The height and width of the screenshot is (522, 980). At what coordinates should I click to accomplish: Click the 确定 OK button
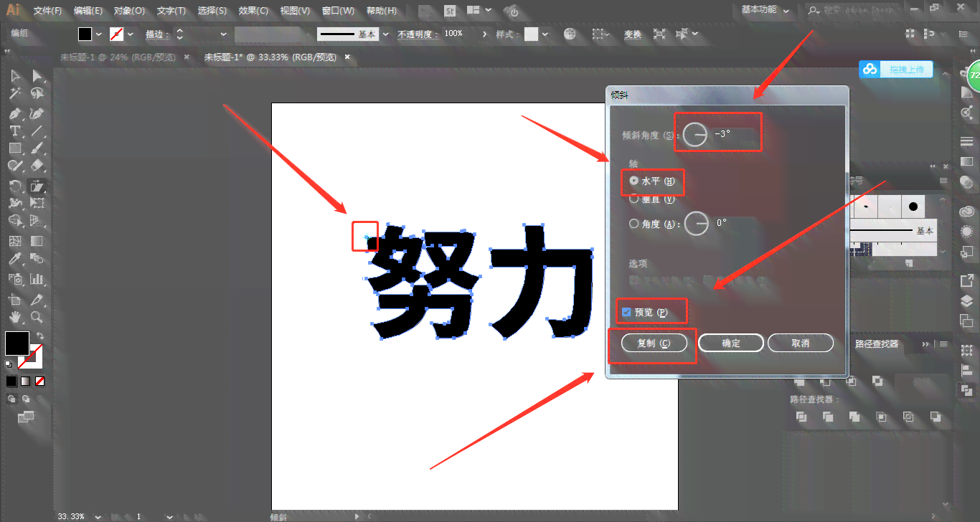point(731,343)
